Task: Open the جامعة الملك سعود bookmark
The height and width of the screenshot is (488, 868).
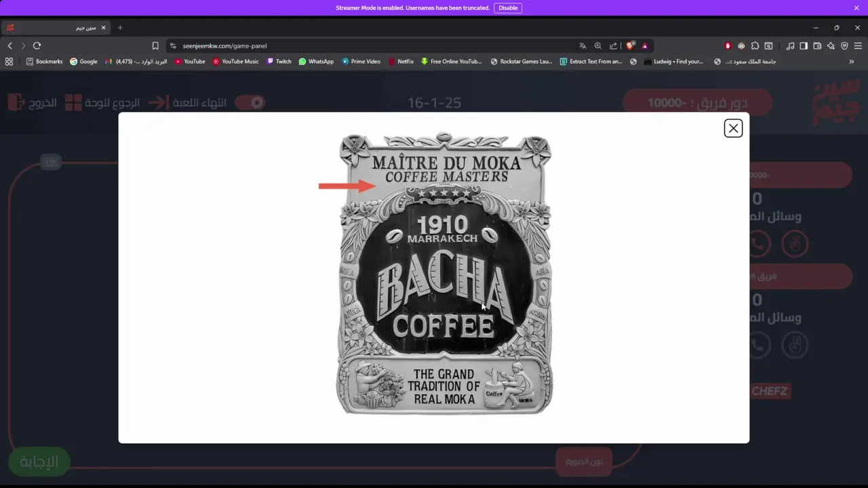Action: [745, 61]
